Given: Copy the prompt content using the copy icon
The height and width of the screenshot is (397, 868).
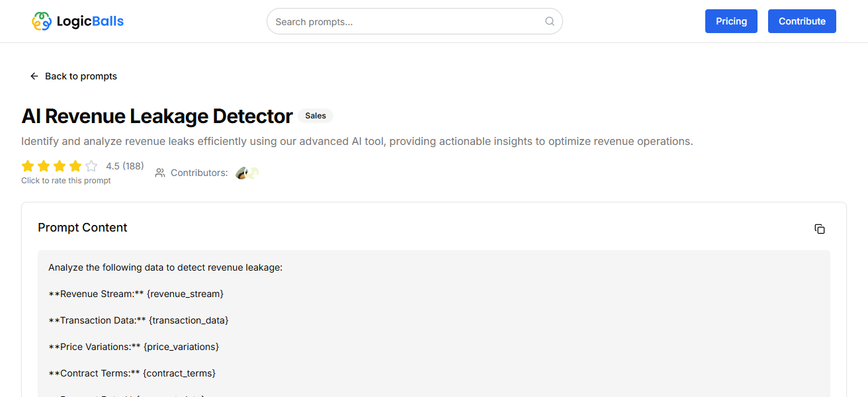Looking at the screenshot, I should click(x=820, y=229).
